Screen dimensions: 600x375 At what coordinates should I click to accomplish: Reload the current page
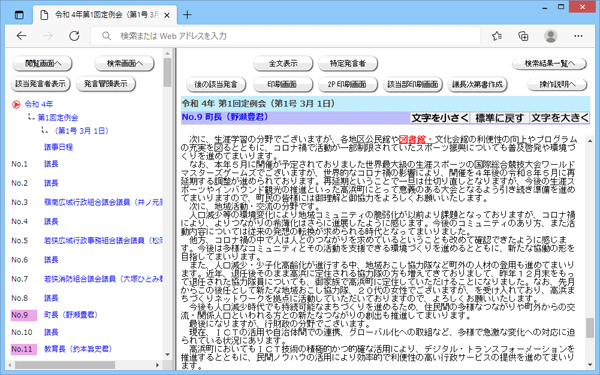(x=74, y=36)
